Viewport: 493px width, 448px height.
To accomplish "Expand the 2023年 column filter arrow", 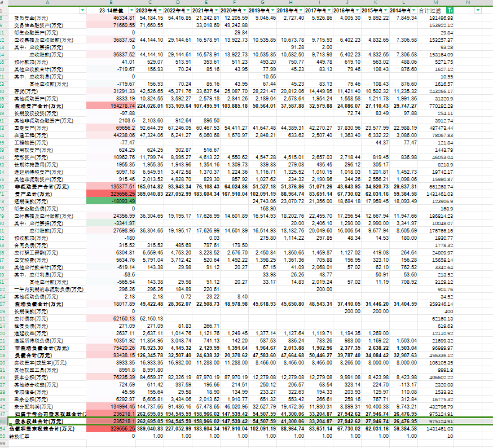I will click(x=160, y=10).
